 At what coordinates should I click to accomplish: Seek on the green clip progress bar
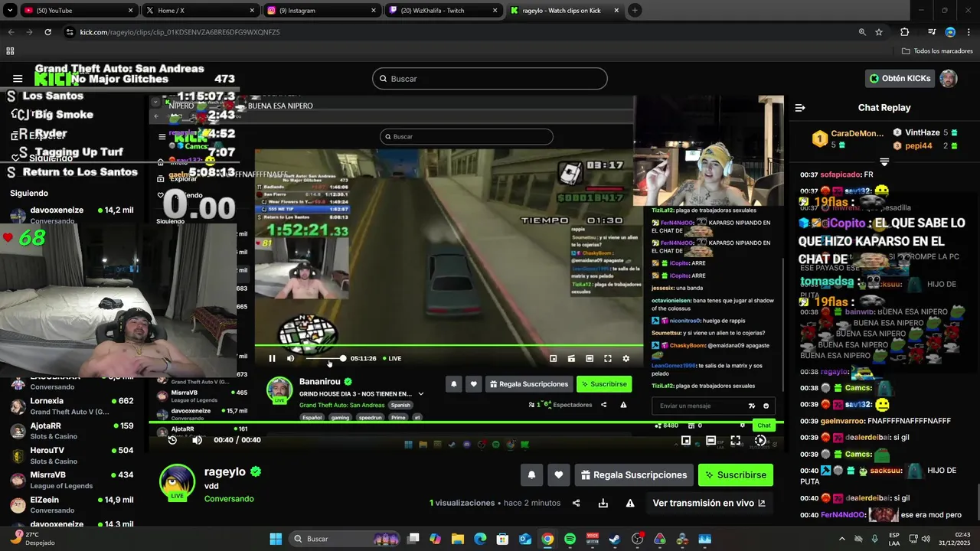click(x=466, y=422)
